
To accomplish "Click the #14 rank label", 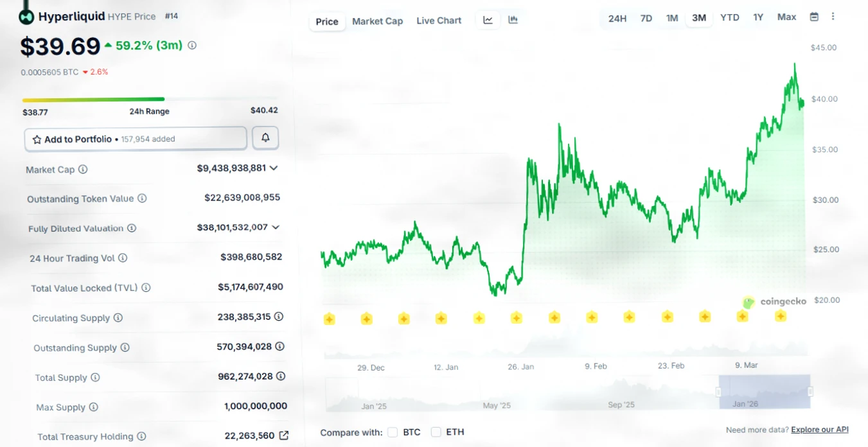I will pyautogui.click(x=172, y=16).
